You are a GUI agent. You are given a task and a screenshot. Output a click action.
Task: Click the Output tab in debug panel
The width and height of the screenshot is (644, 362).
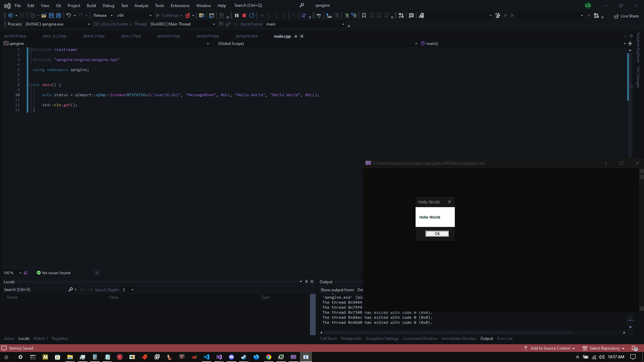(487, 338)
